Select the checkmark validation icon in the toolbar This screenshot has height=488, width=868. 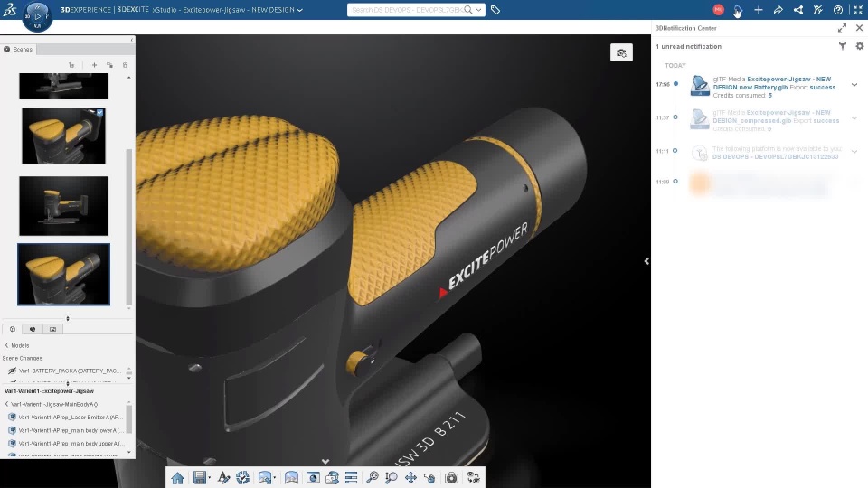[x=242, y=478]
